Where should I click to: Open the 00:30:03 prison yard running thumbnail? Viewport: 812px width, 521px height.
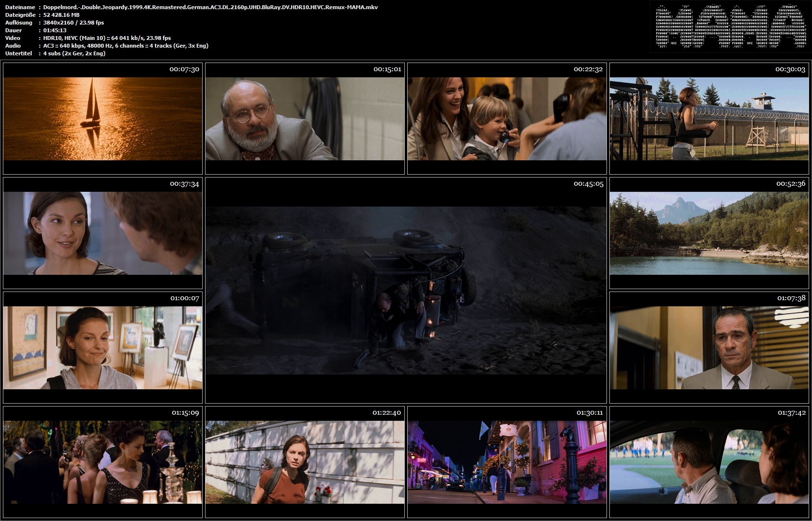(709, 118)
